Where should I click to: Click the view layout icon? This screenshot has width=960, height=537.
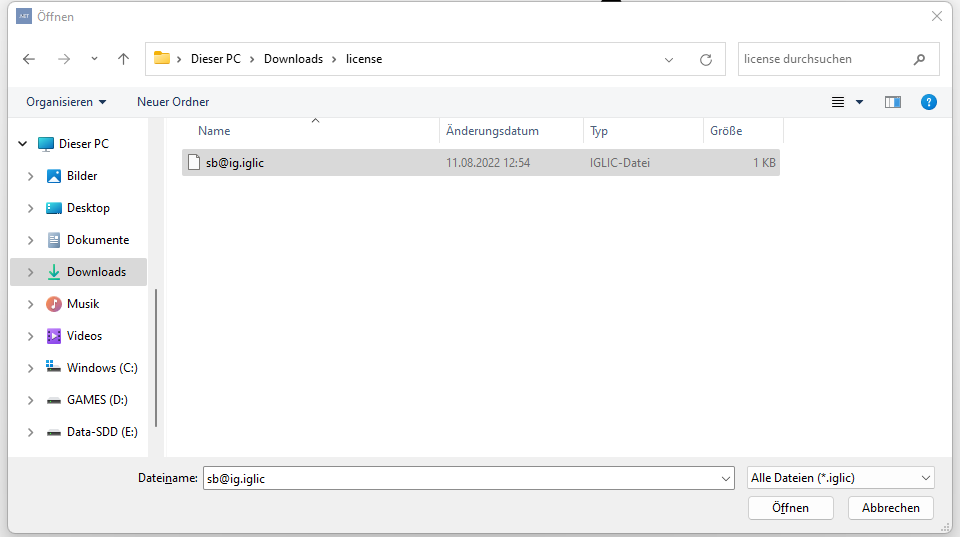838,102
